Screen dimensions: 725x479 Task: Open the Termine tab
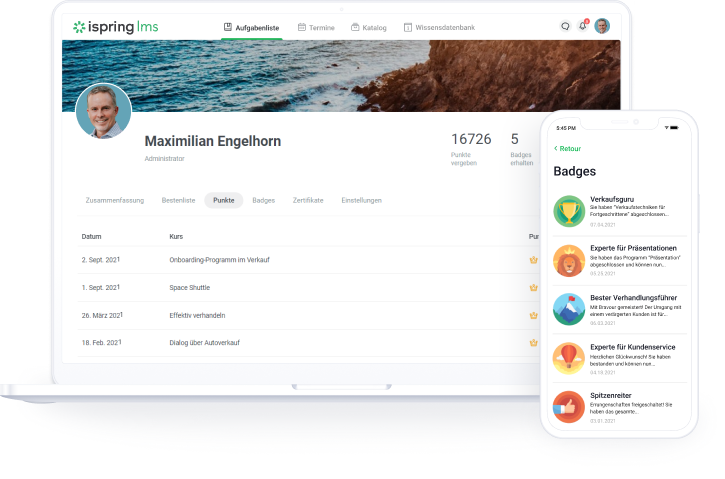click(316, 28)
